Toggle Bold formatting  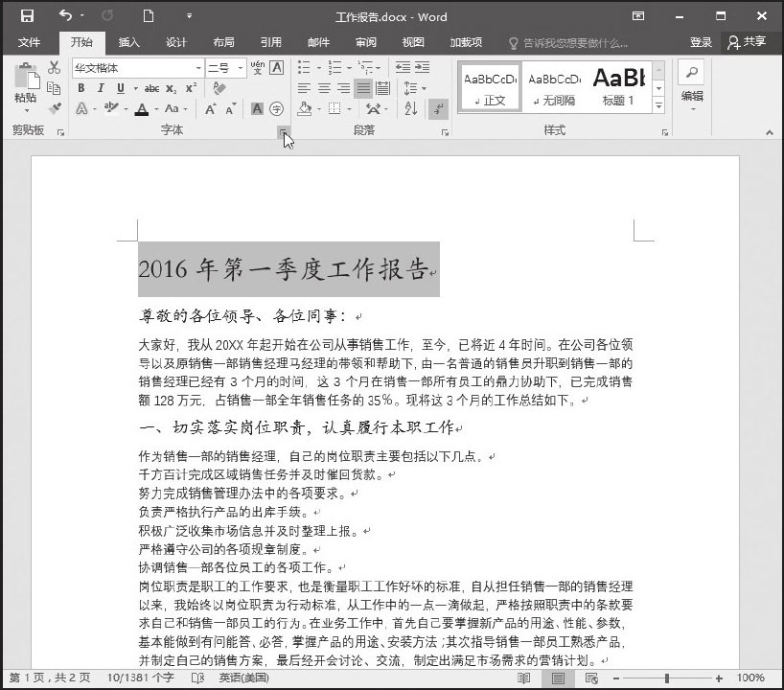(81, 88)
